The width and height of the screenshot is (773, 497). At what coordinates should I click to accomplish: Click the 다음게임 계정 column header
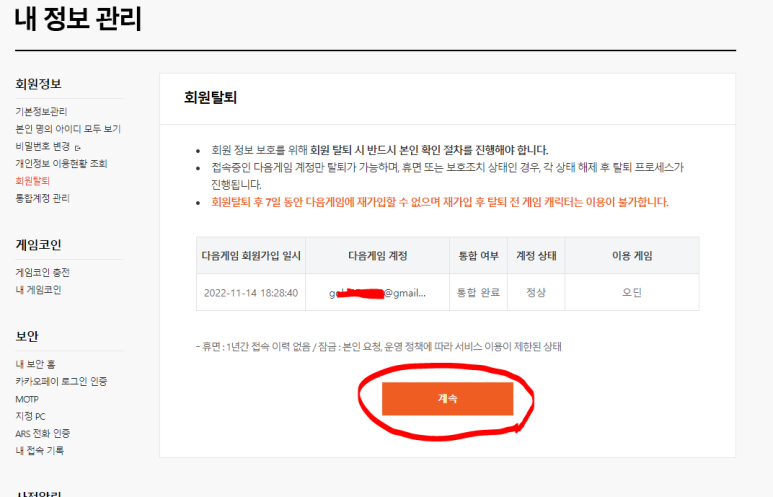[378, 255]
